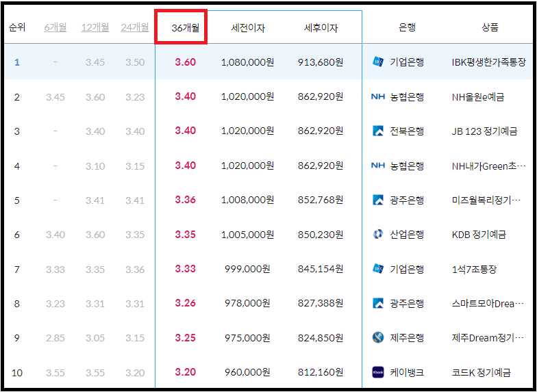Click the 제주은행 logo icon

[x=378, y=338]
